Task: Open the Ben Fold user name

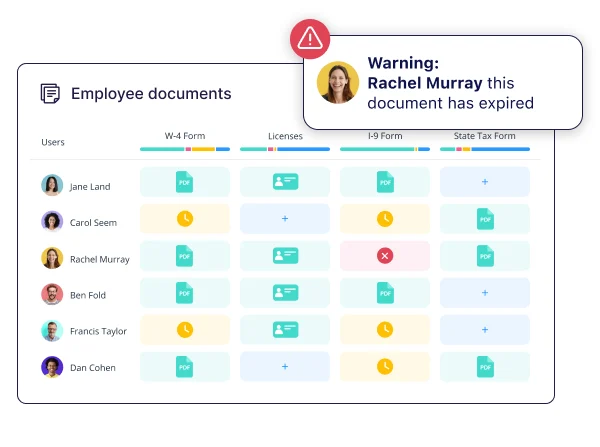Action: [x=88, y=295]
